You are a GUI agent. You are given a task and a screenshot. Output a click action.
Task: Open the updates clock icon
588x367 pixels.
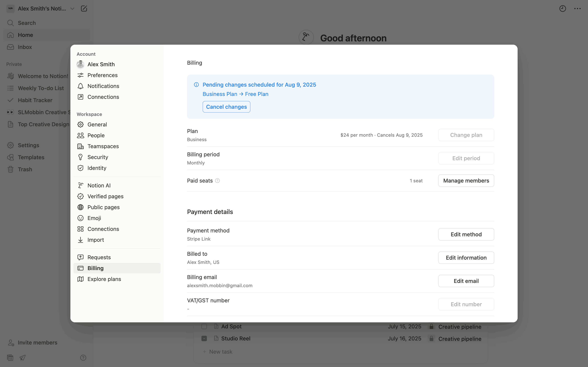pos(563,9)
